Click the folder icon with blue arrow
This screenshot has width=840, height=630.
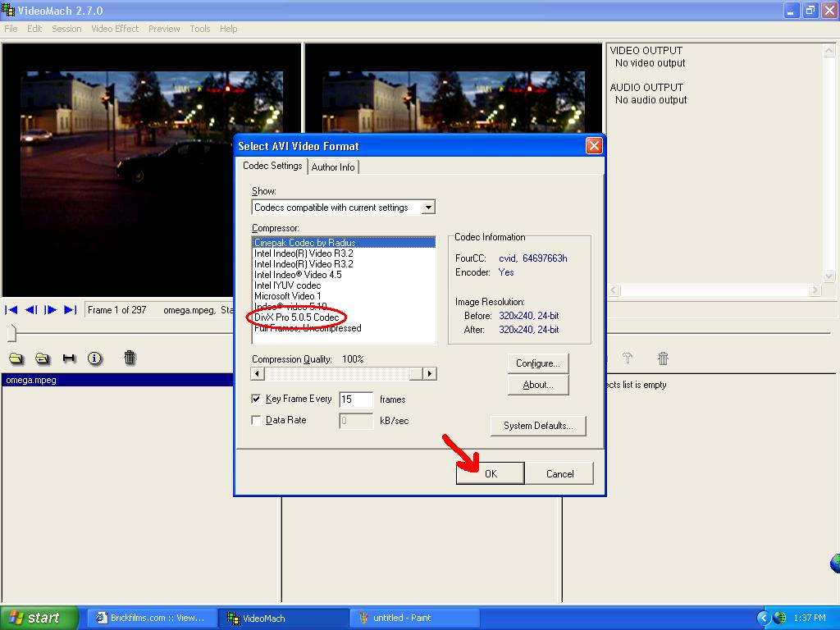[42, 358]
